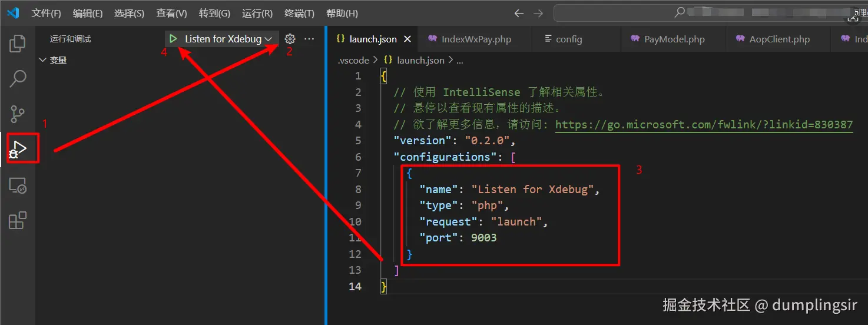Viewport: 868px width, 325px height.
Task: Go forward with the right arrow
Action: (538, 13)
